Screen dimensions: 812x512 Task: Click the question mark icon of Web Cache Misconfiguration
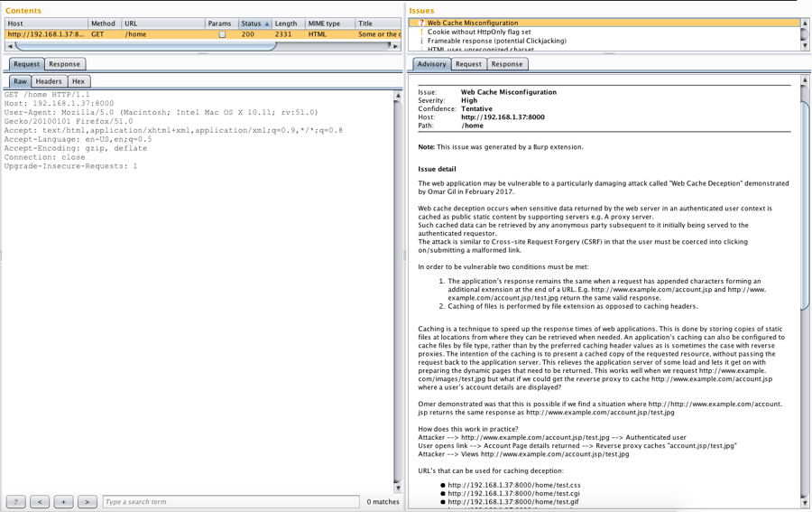point(421,23)
